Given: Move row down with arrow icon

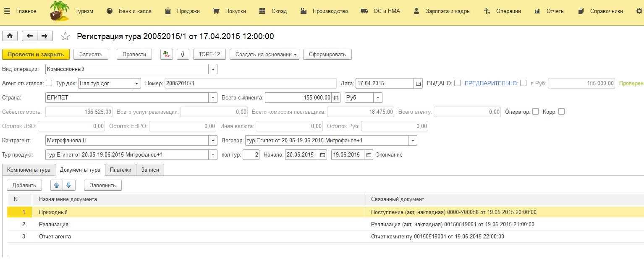Looking at the screenshot, I should (x=69, y=185).
